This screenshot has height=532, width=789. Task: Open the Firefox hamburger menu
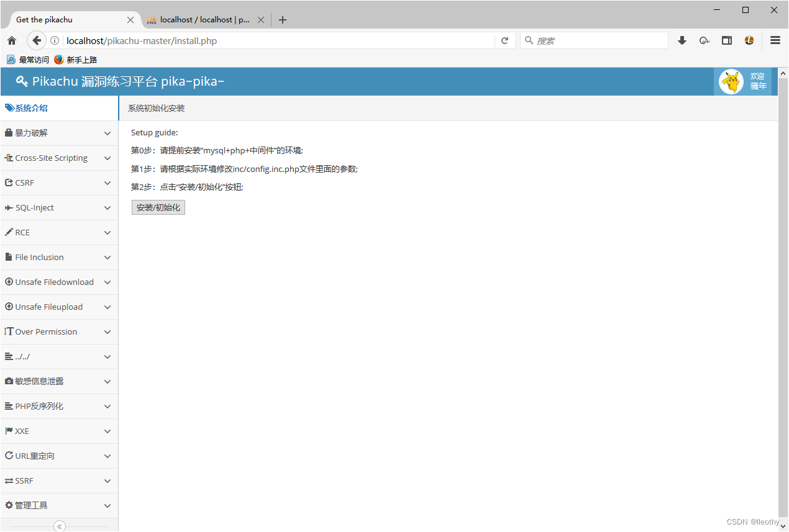coord(775,40)
